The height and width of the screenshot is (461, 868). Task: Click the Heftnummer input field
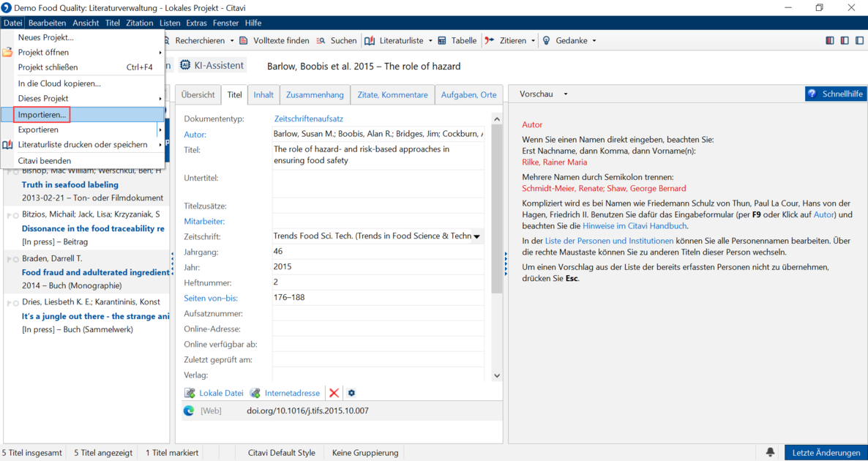(378, 282)
